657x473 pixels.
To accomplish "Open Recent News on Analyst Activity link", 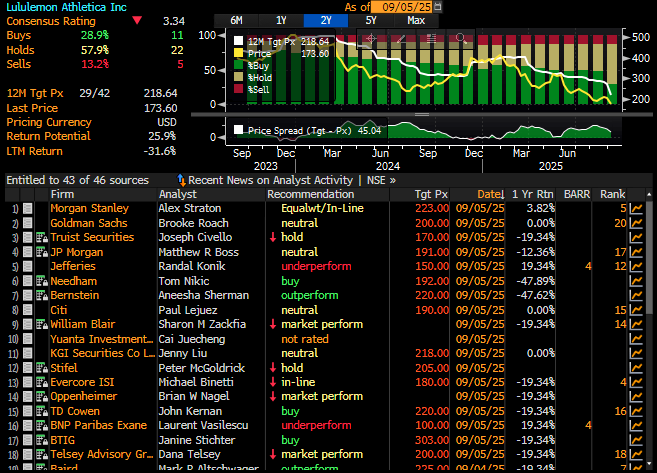I will pos(270,180).
